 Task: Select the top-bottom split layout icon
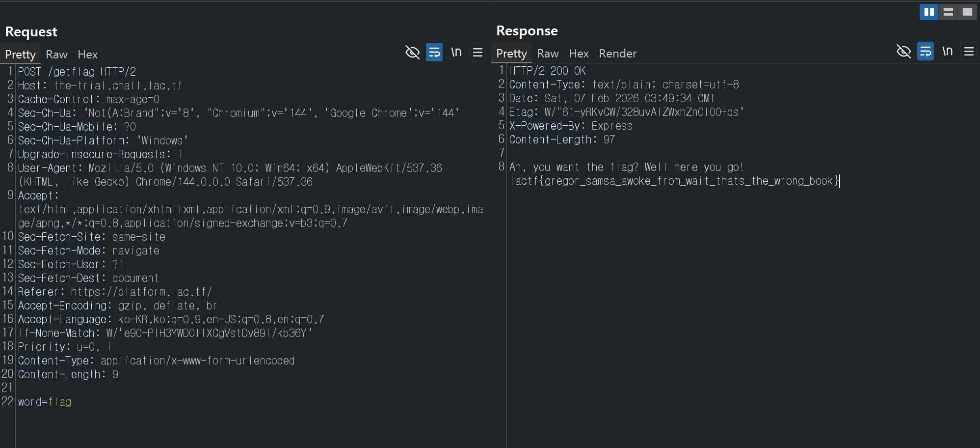(x=948, y=12)
